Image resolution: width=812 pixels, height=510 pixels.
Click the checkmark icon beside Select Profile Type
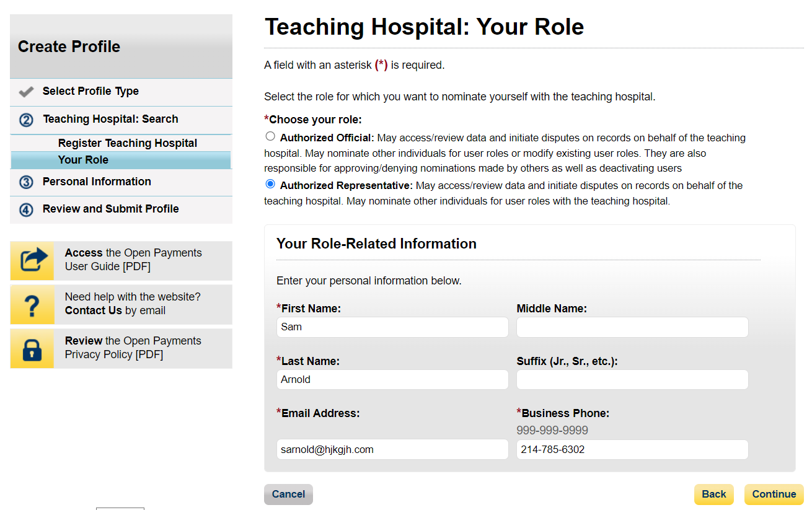pos(26,92)
